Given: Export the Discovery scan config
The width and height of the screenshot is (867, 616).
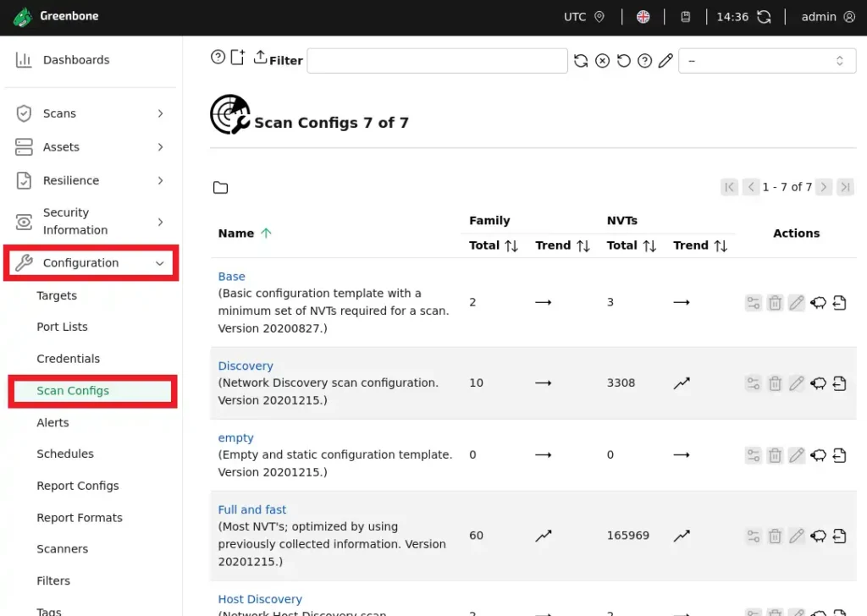Looking at the screenshot, I should (x=839, y=383).
